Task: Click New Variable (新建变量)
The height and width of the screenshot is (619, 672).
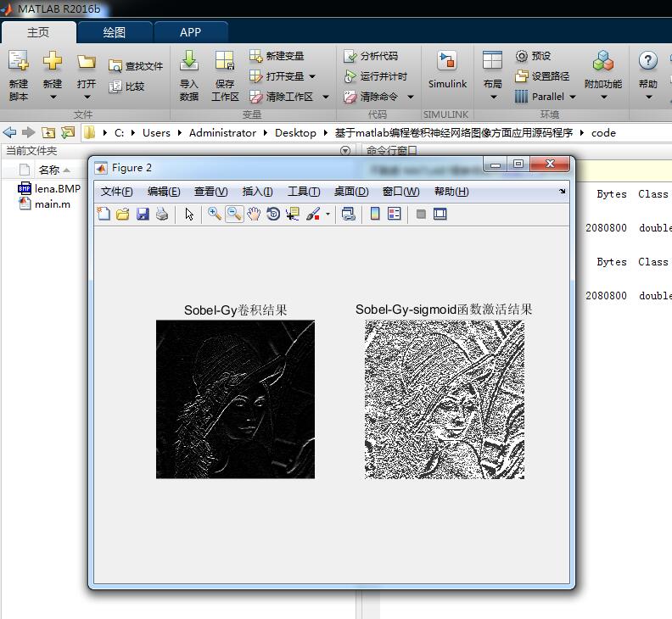Action: pyautogui.click(x=277, y=56)
